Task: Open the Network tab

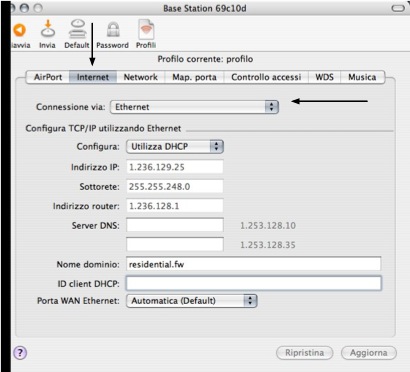Action: tap(141, 77)
